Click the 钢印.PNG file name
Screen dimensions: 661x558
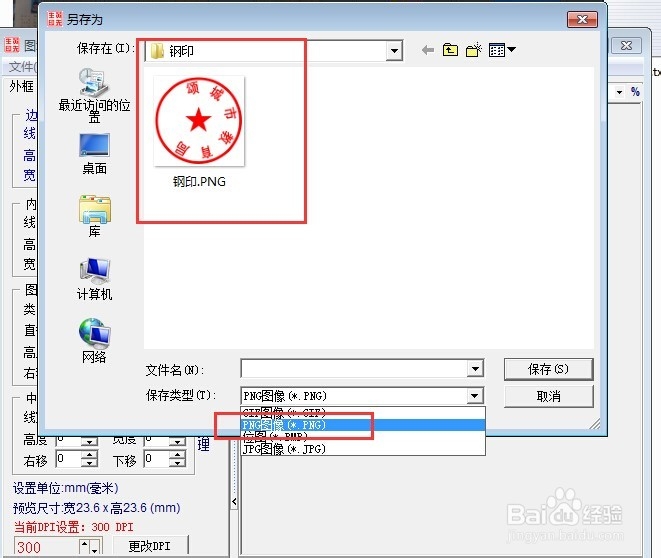199,182
